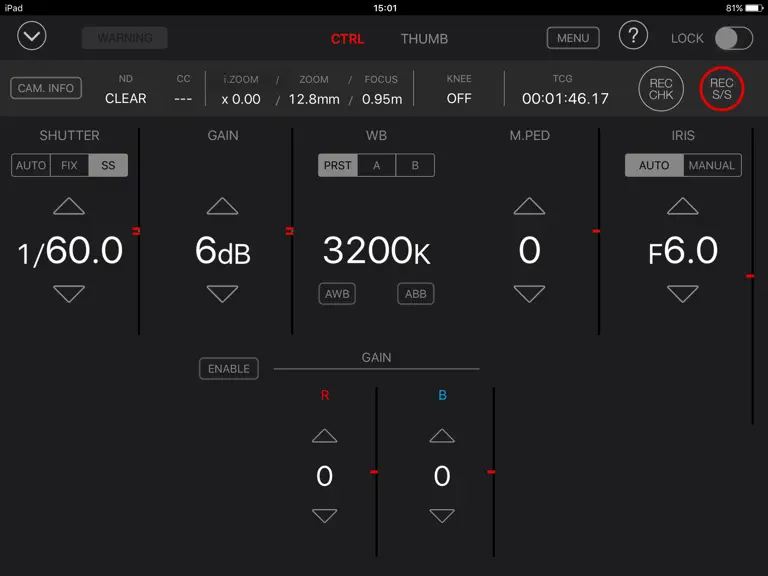Run auto white balance with AWB

[337, 294]
